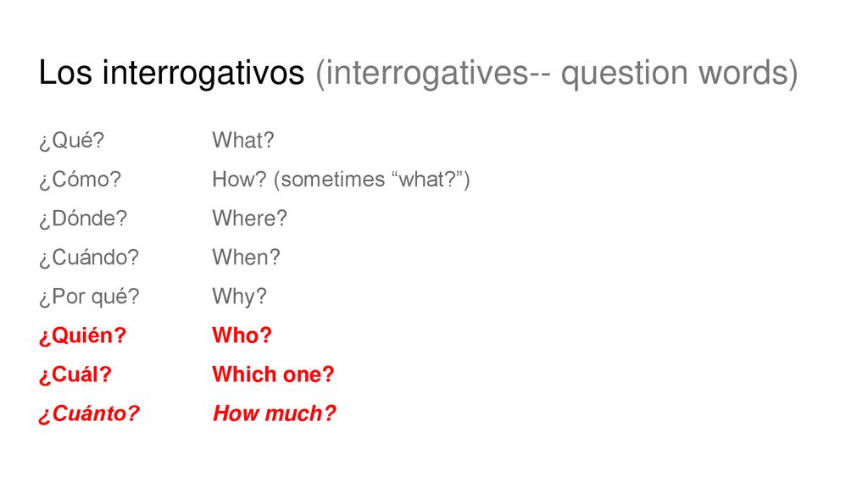Select the gray subtitle text 'question words'

pos(676,73)
